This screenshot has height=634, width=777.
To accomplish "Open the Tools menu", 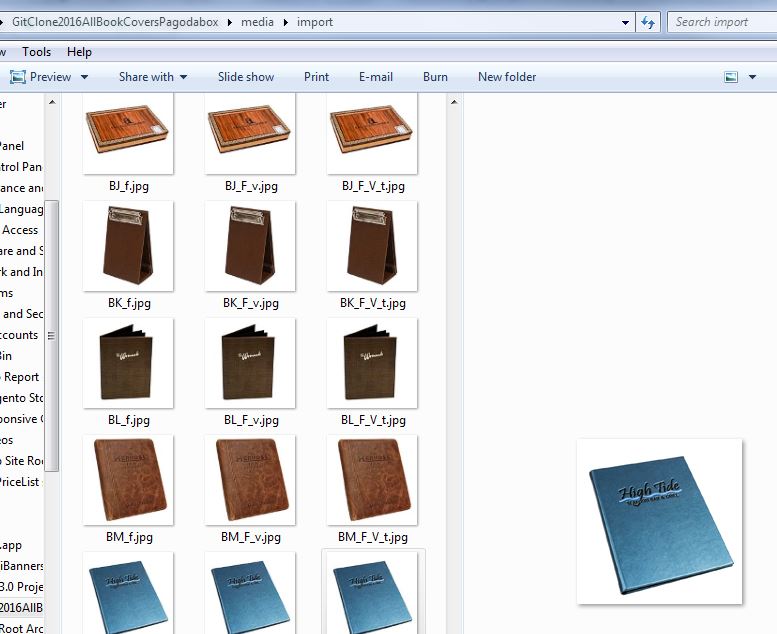I will point(37,52).
